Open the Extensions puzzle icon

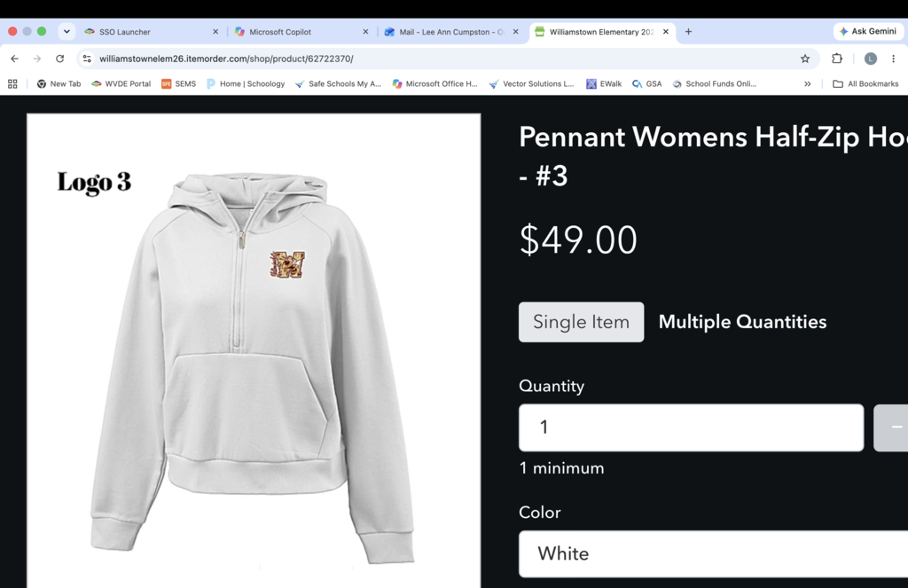tap(837, 59)
